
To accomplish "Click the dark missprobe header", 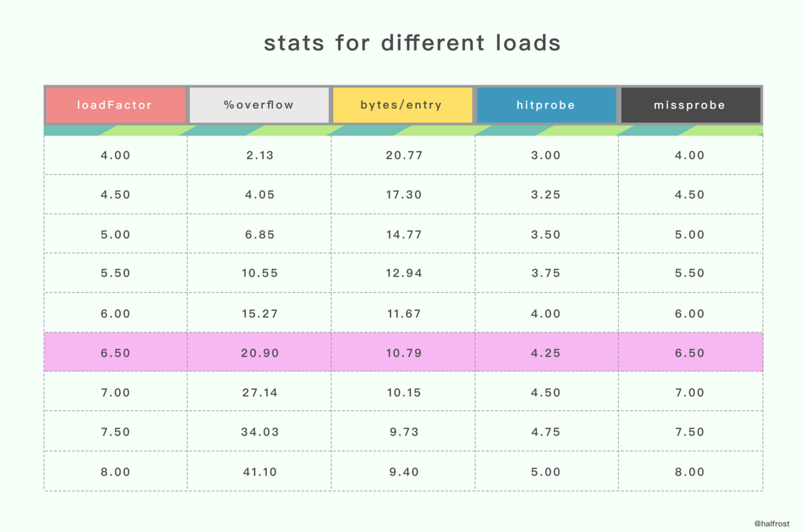I will point(690,105).
